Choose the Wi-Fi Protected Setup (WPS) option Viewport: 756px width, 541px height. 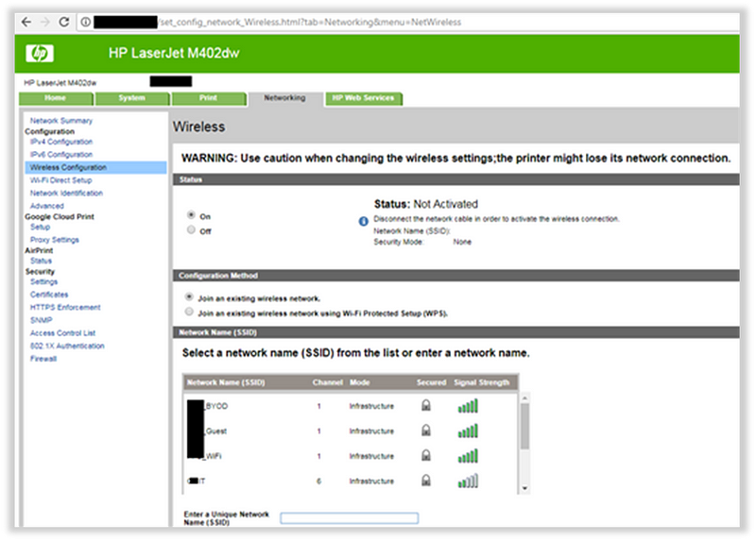click(x=190, y=312)
